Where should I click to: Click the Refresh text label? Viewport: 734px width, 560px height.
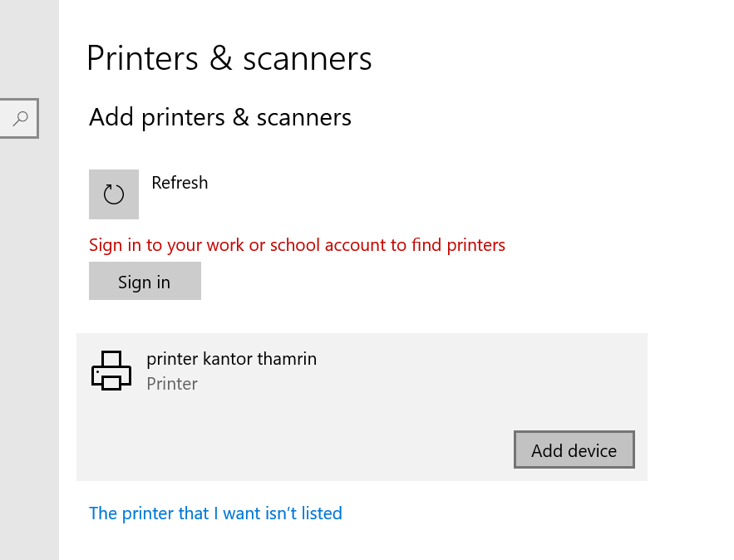click(180, 183)
